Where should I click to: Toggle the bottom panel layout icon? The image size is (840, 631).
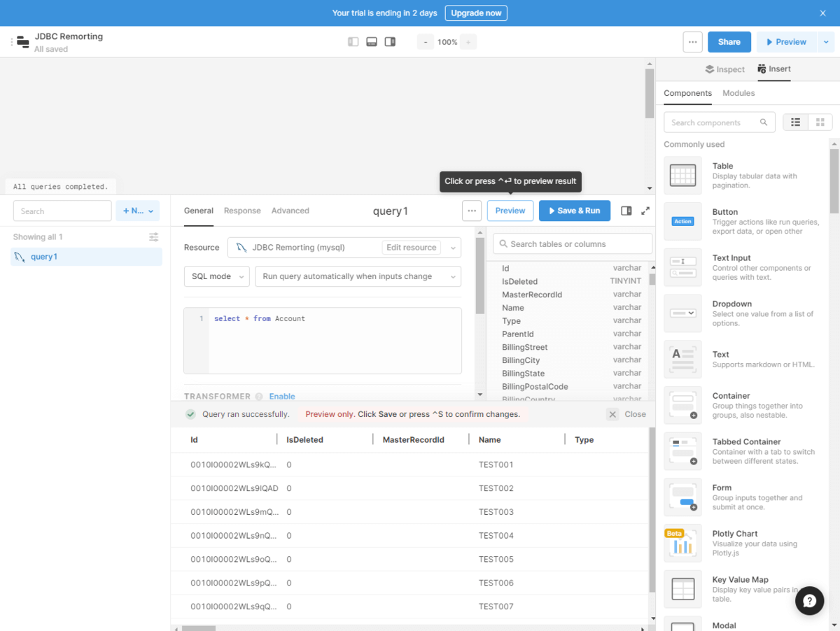click(x=372, y=42)
